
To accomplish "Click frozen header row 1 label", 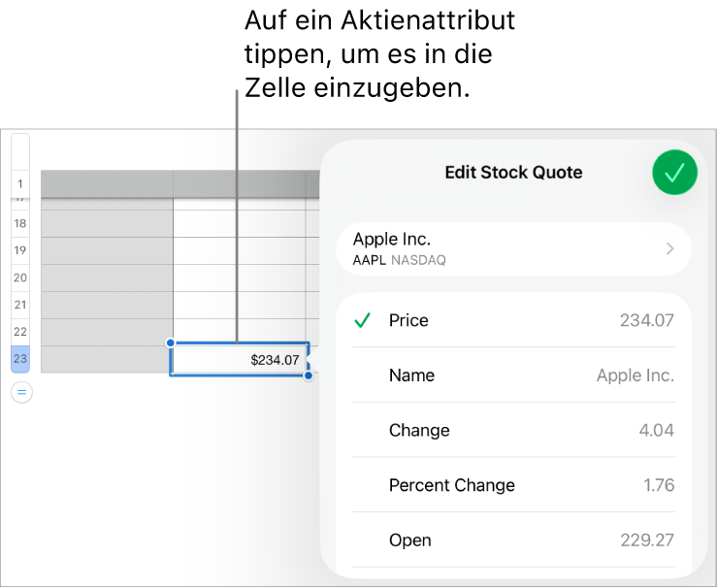I will click(20, 183).
